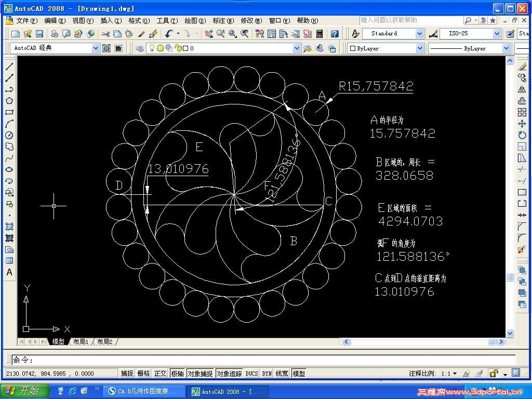Viewport: 532px width, 399px height.
Task: Select the Explode tool
Action: [x=522, y=250]
